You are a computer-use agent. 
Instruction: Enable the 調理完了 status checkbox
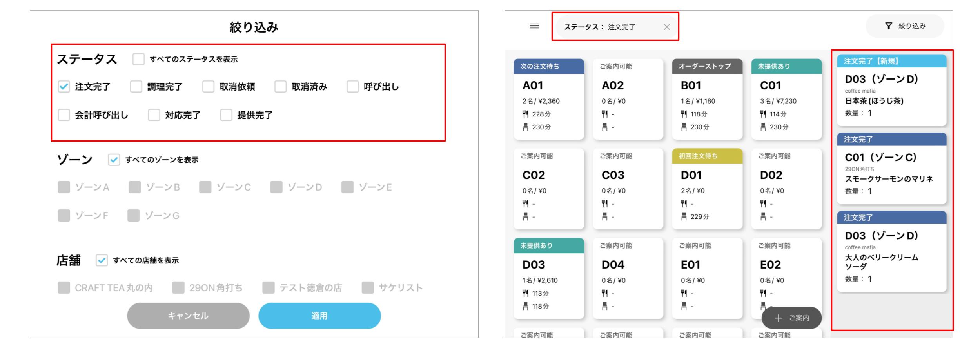click(136, 87)
